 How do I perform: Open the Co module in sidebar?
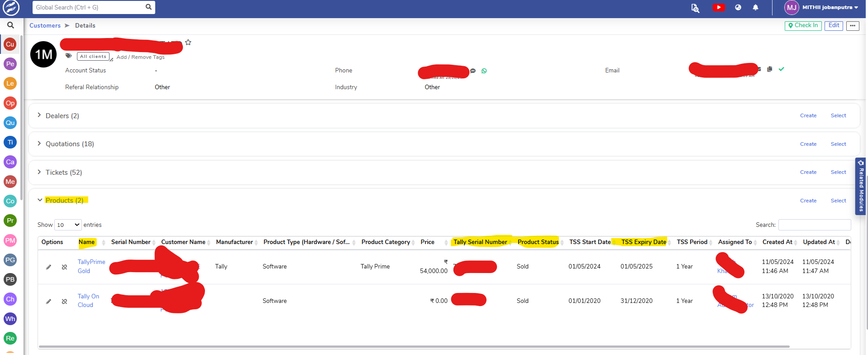click(10, 201)
